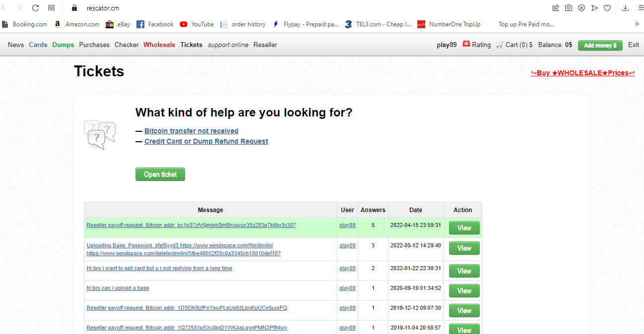
Task: Click the Answers column header
Action: pos(373,210)
